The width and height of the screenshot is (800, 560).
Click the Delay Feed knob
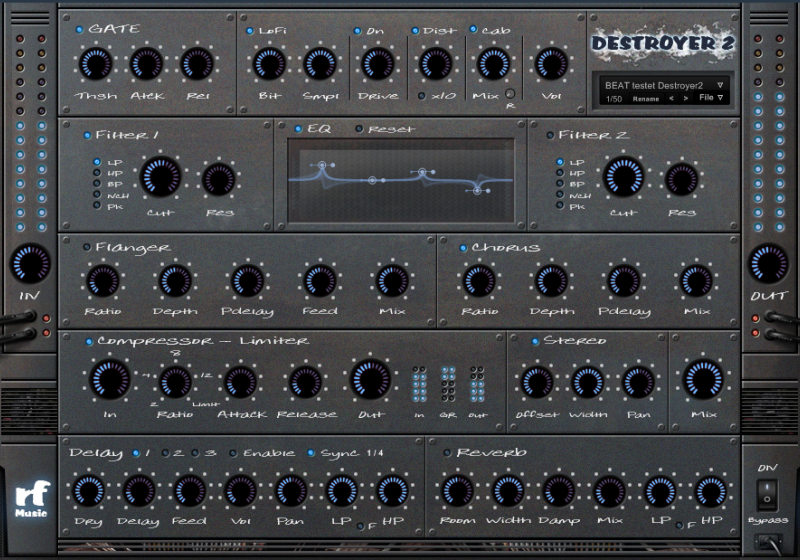tap(190, 491)
